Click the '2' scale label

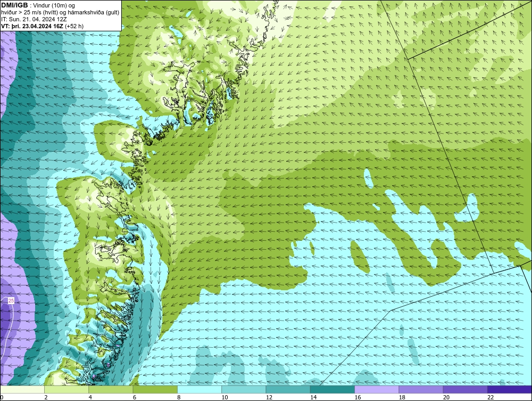click(46, 398)
